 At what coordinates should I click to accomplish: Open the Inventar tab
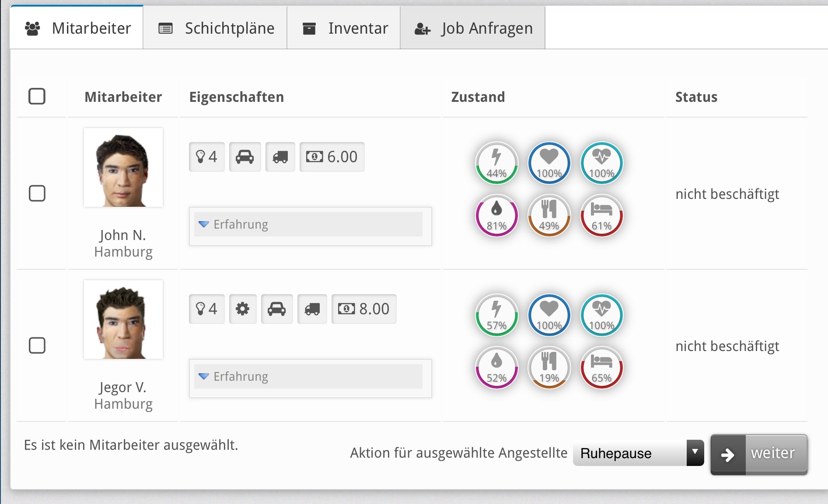[344, 28]
